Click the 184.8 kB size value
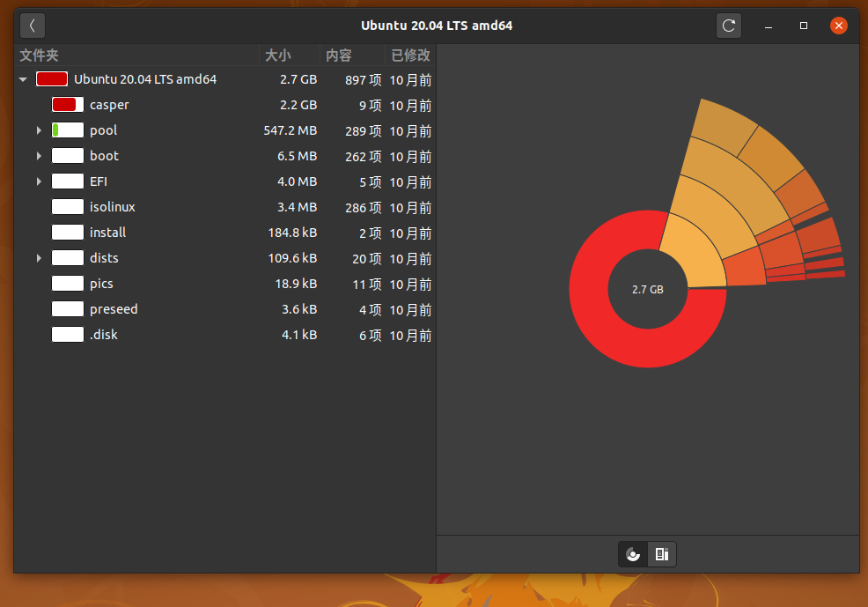 click(292, 233)
